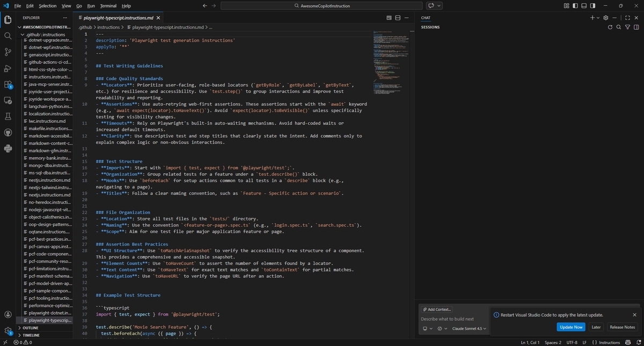The width and height of the screenshot is (644, 346).
Task: Select the playwright-typescript.instructions.md tab
Action: coord(119,18)
